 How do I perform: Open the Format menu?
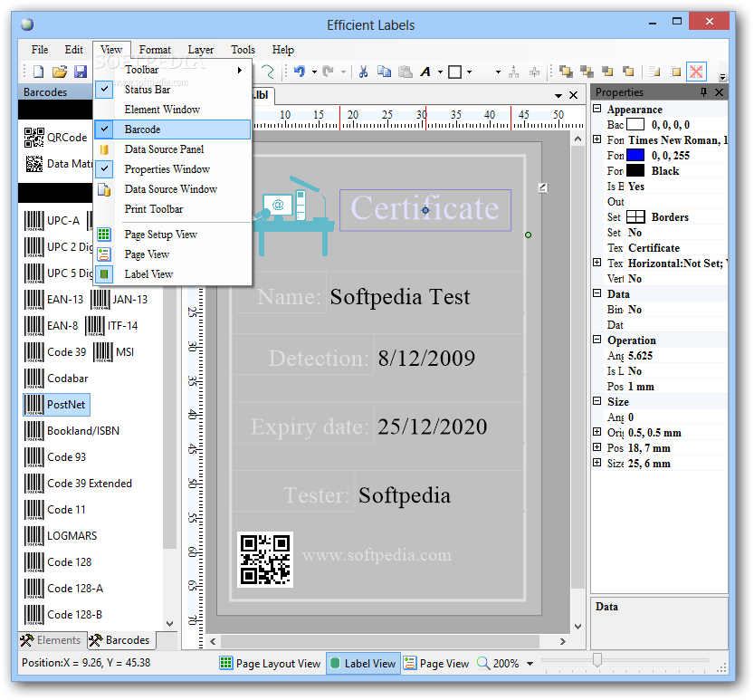pos(155,50)
